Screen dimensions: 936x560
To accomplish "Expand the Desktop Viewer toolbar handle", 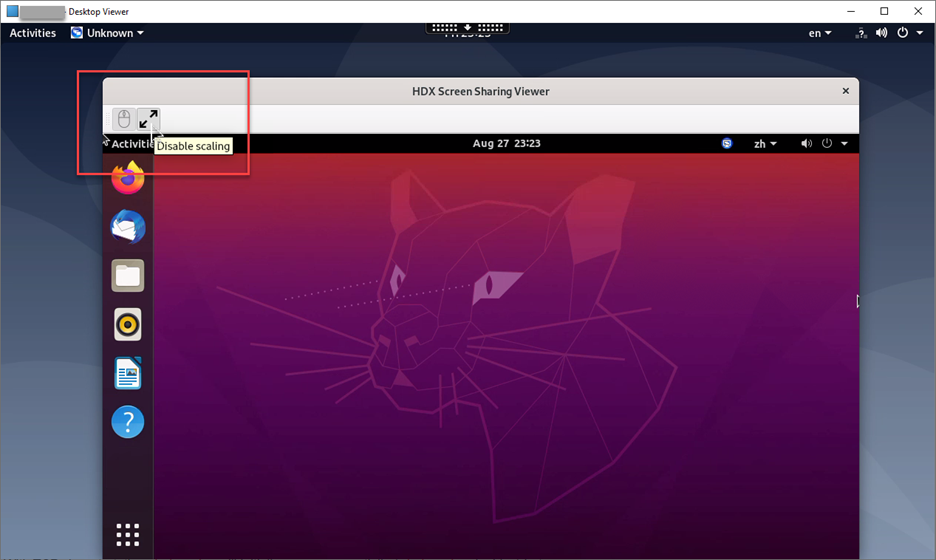I will click(x=467, y=27).
